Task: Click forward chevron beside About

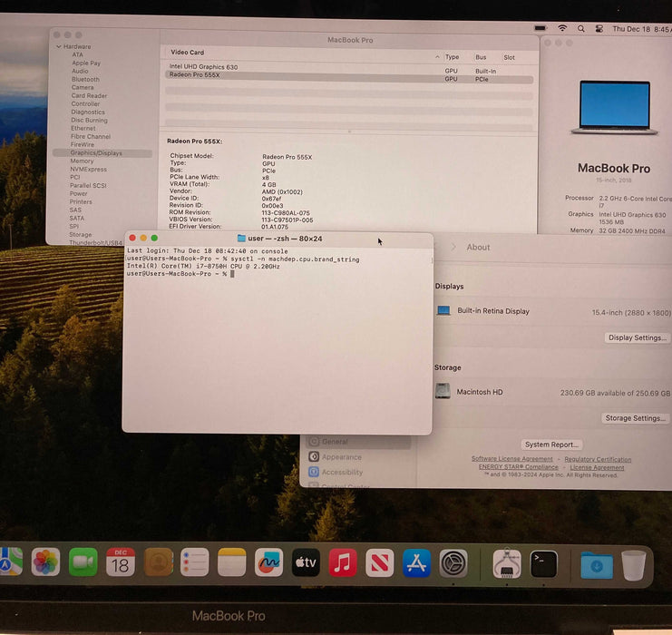Action: (x=453, y=247)
